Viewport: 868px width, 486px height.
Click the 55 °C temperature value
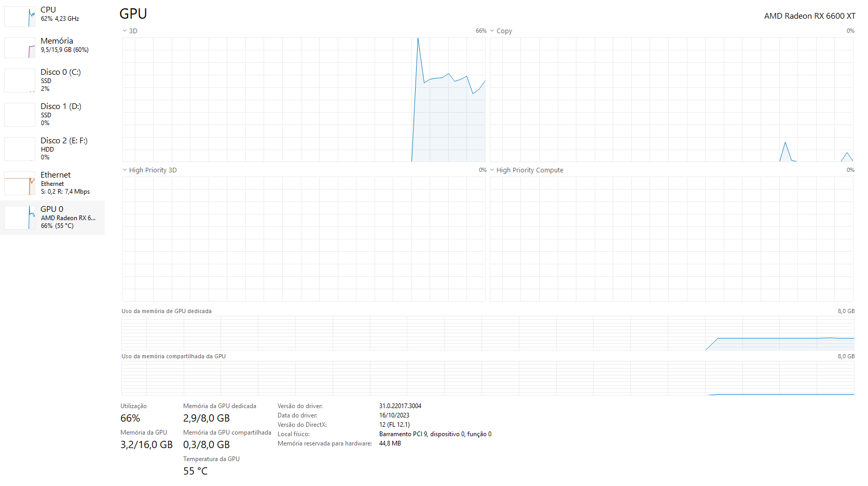click(195, 471)
